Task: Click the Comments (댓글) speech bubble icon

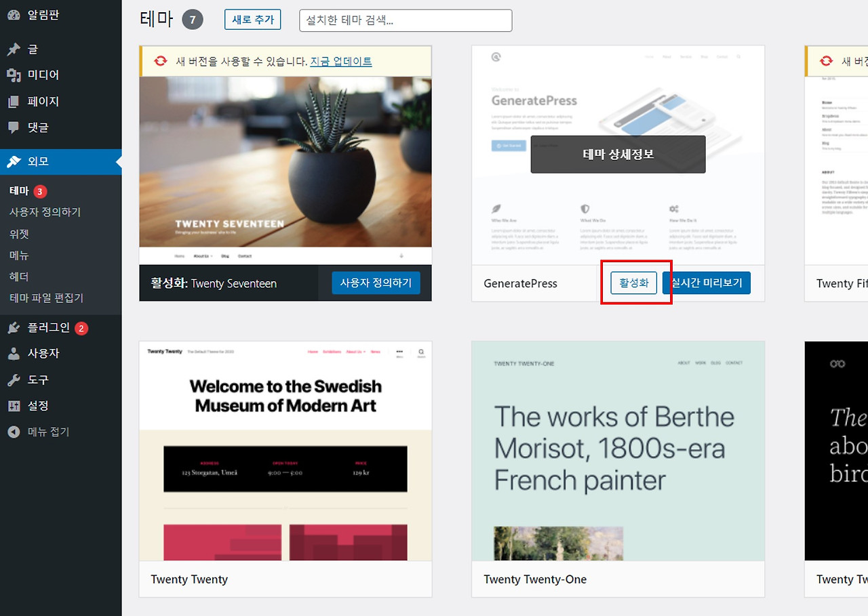Action: (14, 127)
